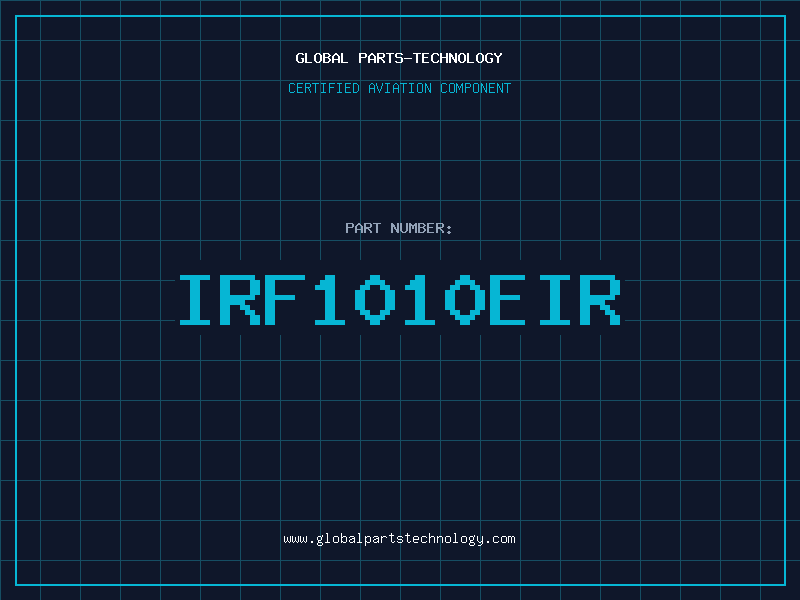800x600 pixels.
Task: Click the Certified Aviation Component subtitle
Action: click(399, 88)
